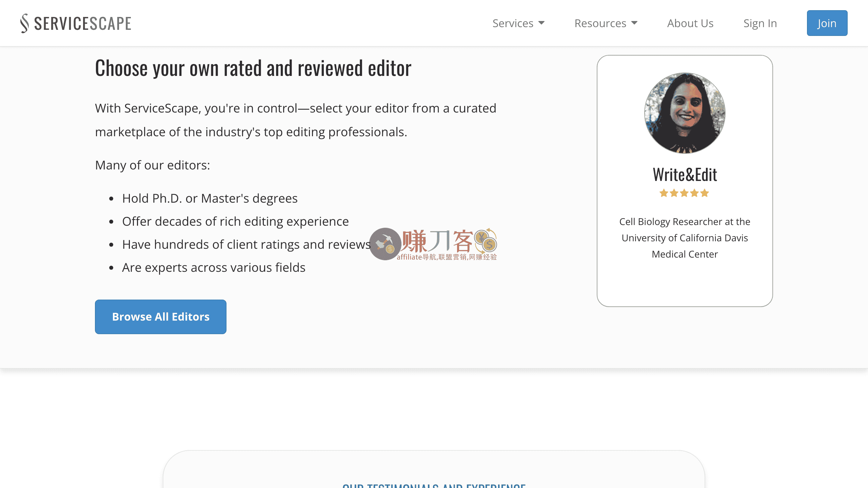This screenshot has width=868, height=488.
Task: Click the gold coins watermark icon
Action: 486,241
